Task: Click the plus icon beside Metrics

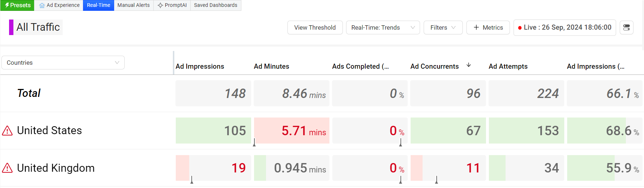Action: tap(476, 27)
